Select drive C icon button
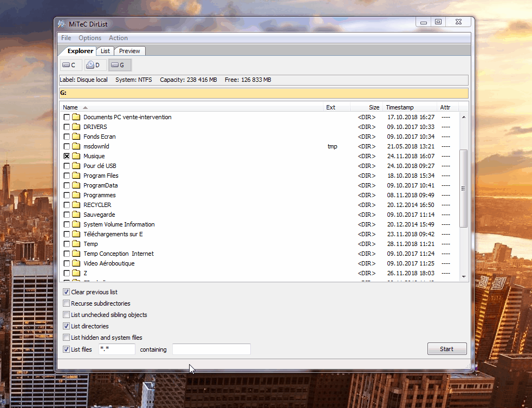Viewport: 532px width, 408px height. click(70, 66)
